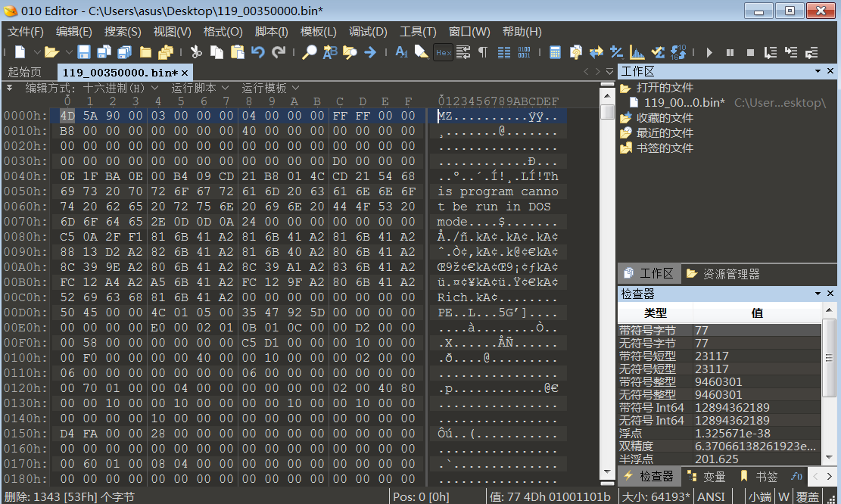This screenshot has height=504, width=841.
Task: Open the 工作区 panel options arrow
Action: [x=818, y=71]
